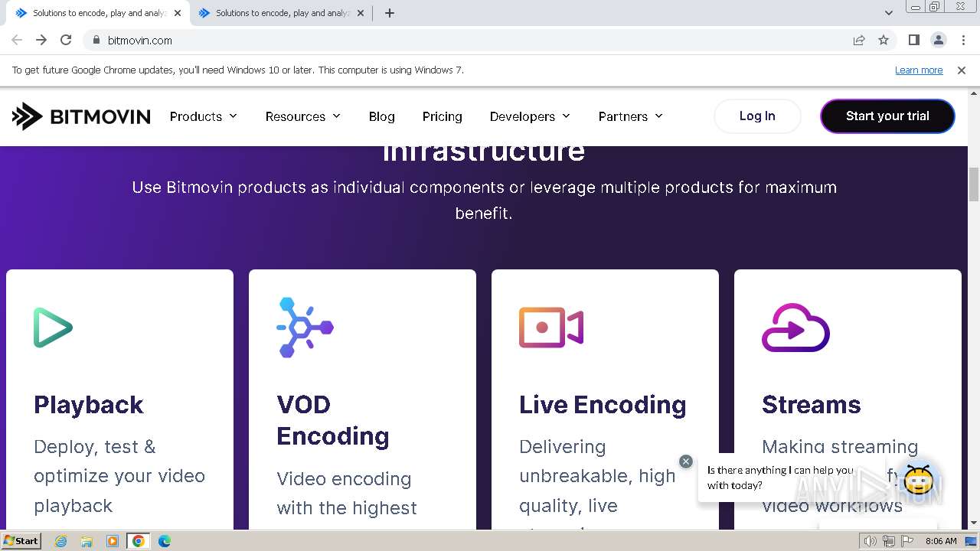Click the page vertical scrollbar thumb

pyautogui.click(x=974, y=184)
